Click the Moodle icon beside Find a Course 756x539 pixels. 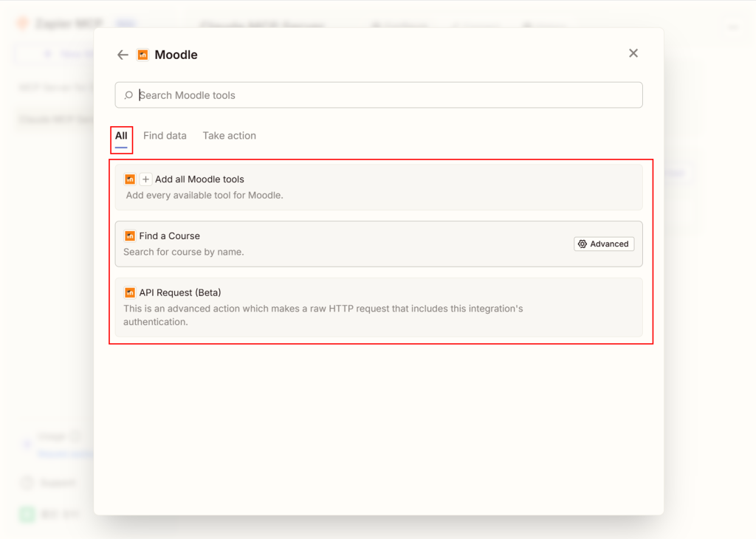pyautogui.click(x=130, y=236)
